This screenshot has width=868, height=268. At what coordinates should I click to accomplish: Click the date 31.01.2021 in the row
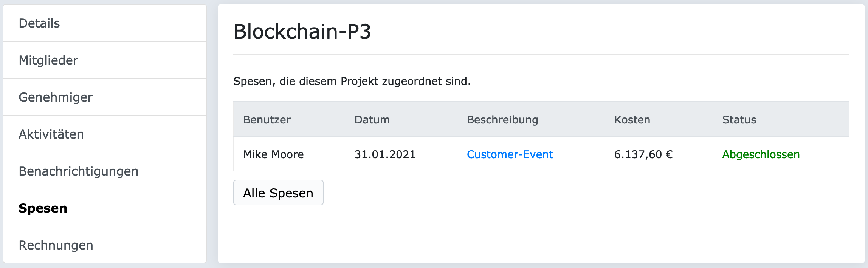pos(386,154)
